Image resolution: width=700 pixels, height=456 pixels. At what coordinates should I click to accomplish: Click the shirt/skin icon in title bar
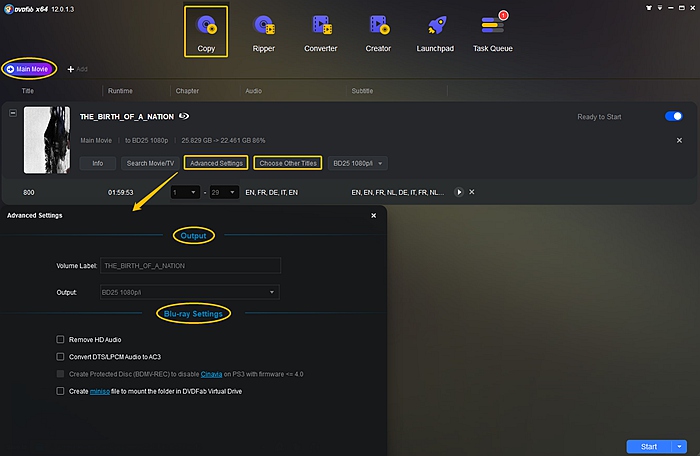pos(649,8)
